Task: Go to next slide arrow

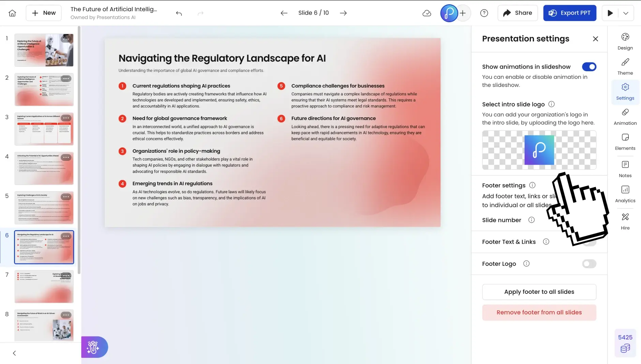Action: 343,13
